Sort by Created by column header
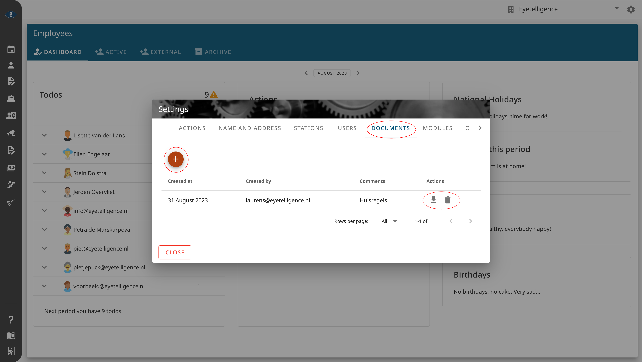The image size is (644, 362). [x=258, y=181]
